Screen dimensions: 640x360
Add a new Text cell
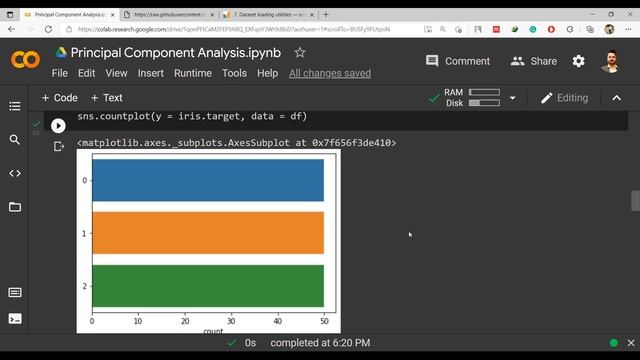(107, 98)
